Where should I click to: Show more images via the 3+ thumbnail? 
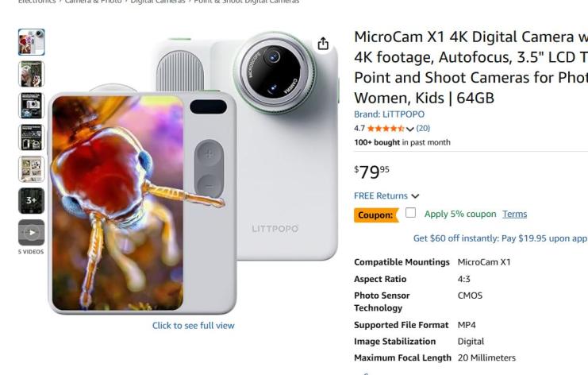pos(32,201)
